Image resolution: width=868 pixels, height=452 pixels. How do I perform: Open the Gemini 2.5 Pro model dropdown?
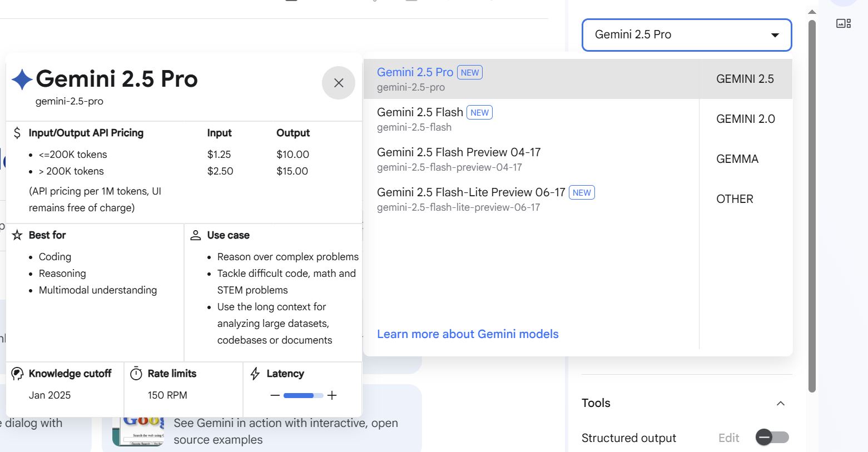[x=687, y=35]
